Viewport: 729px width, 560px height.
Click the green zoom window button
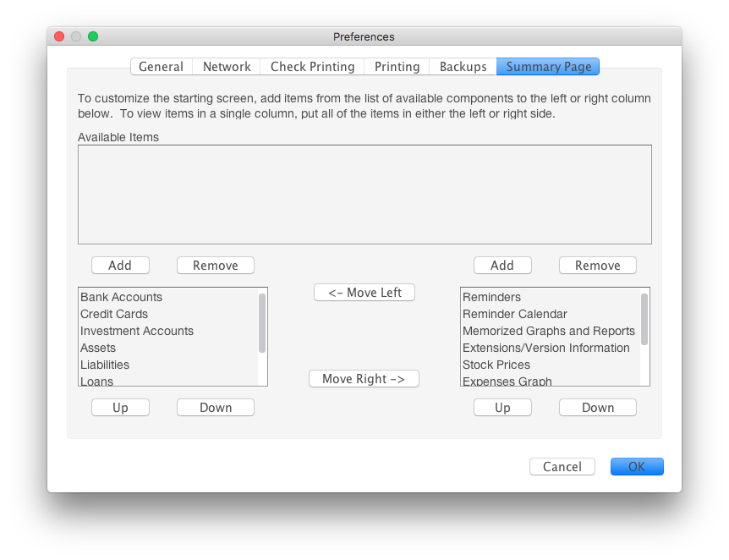click(93, 36)
